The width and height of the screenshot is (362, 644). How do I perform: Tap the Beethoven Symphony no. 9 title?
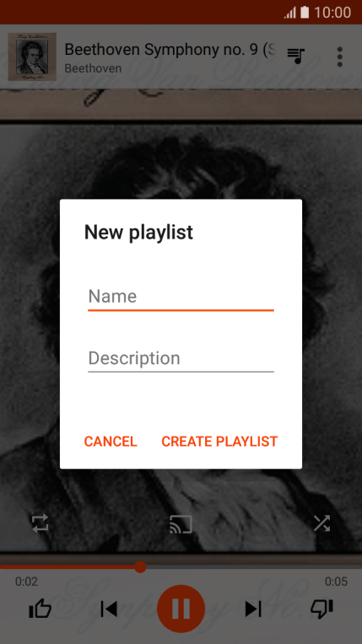(170, 49)
